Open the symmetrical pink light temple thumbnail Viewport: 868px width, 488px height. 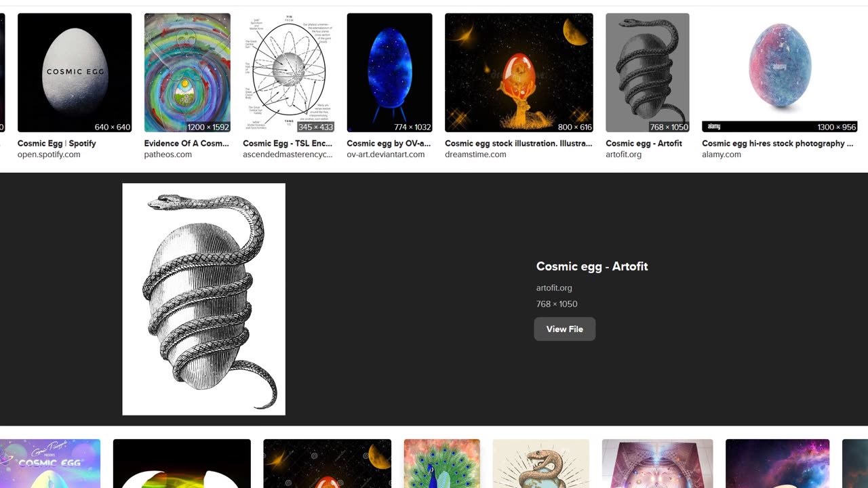coord(658,464)
